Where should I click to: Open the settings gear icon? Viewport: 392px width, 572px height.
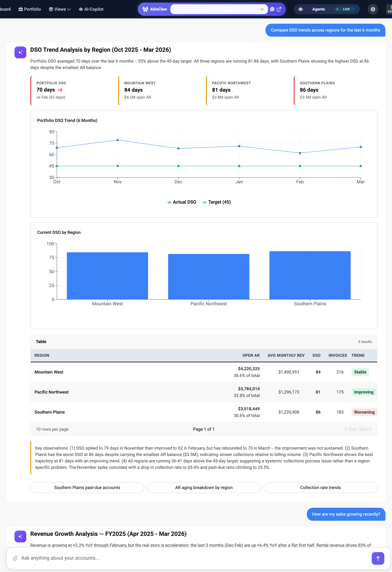(x=373, y=9)
